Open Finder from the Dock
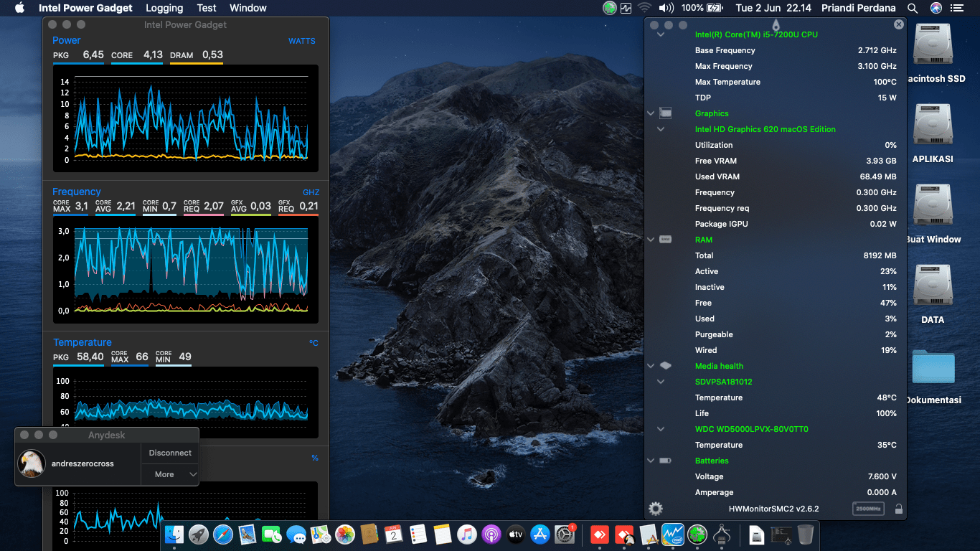Image resolution: width=980 pixels, height=551 pixels. (174, 534)
